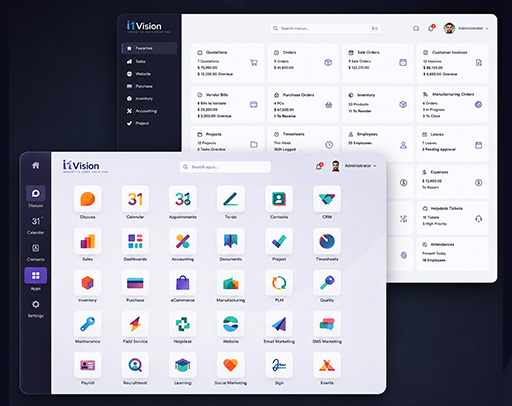The height and width of the screenshot is (406, 512).
Task: Launch the CRM app
Action: pyautogui.click(x=327, y=199)
